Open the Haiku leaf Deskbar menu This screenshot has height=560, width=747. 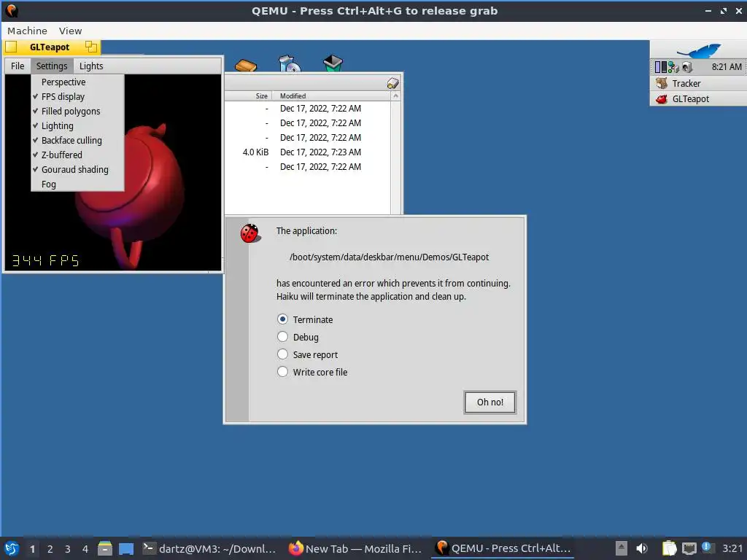tap(698, 50)
